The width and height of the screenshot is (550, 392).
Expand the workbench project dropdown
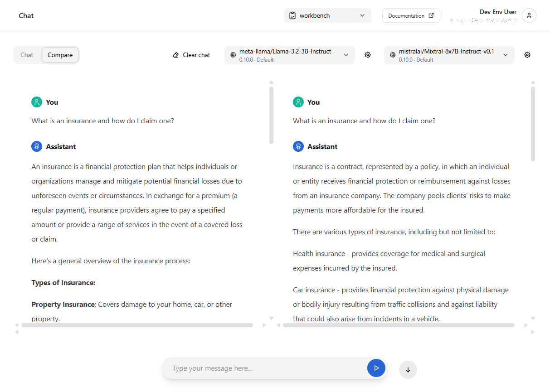327,15
